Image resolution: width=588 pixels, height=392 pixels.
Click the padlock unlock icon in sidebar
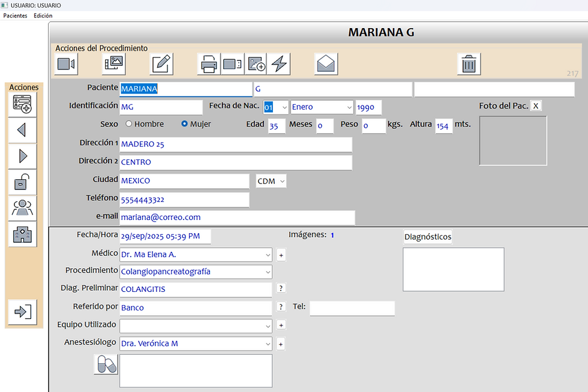point(23,182)
